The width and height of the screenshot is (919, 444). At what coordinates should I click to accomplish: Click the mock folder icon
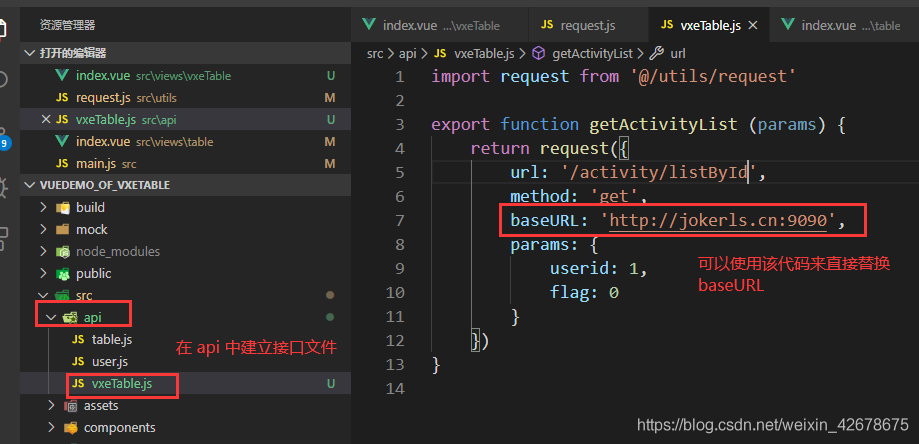(x=62, y=230)
